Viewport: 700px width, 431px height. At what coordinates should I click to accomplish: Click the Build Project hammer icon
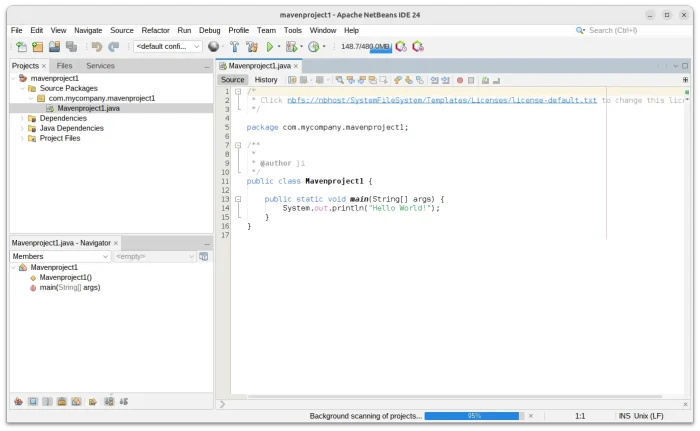pos(234,46)
